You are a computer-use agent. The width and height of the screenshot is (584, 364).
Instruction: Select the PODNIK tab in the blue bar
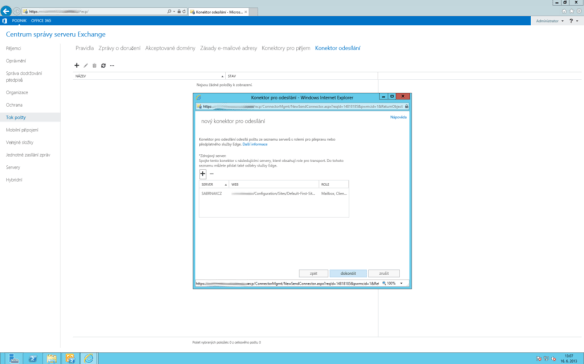point(19,21)
